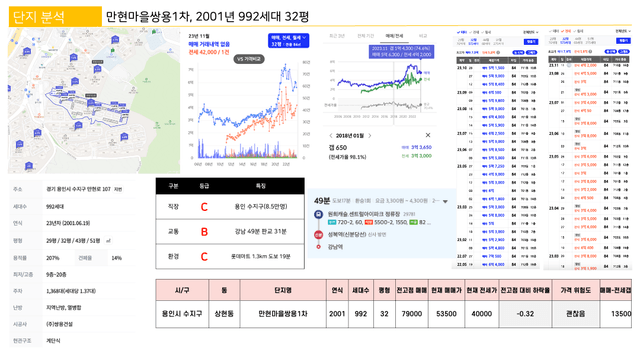Click the 전세 4억 2,000 row in the 전세 list
640x360 pixels.
(590, 65)
